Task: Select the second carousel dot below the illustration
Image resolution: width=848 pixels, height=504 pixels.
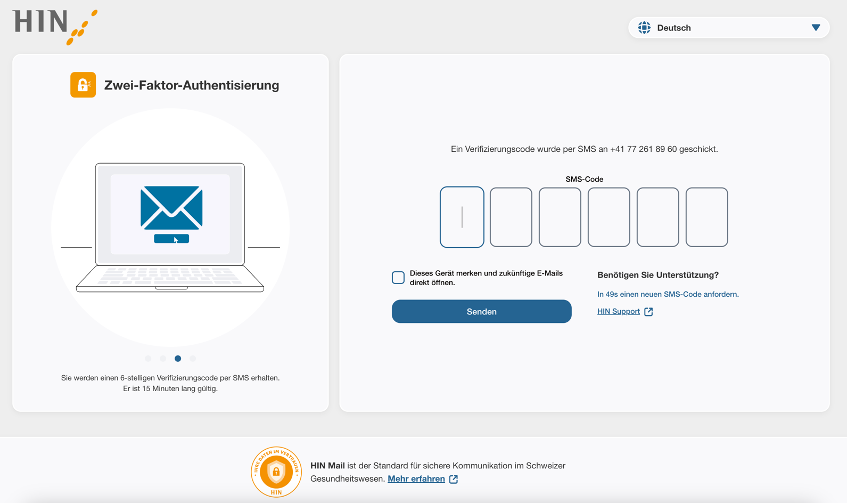Action: (x=163, y=358)
